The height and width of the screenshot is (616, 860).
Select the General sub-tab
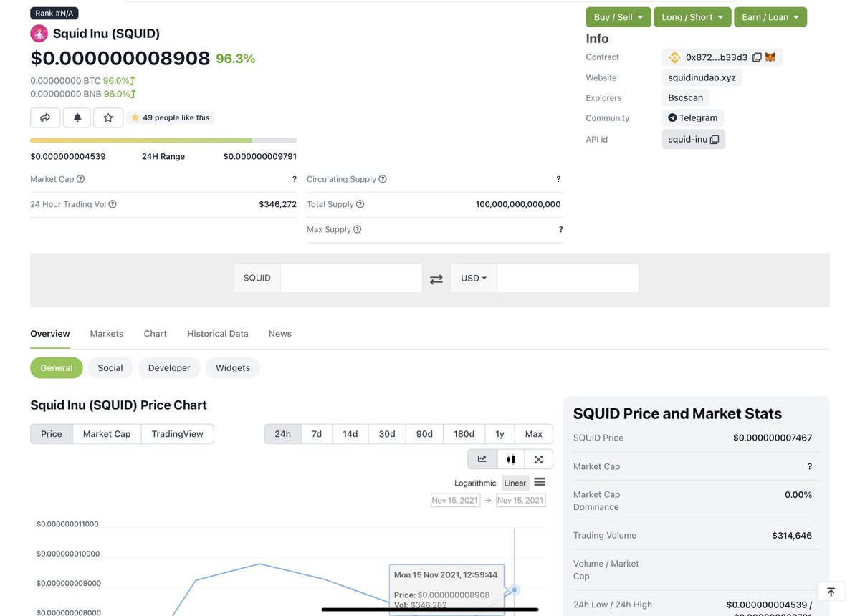tap(57, 368)
